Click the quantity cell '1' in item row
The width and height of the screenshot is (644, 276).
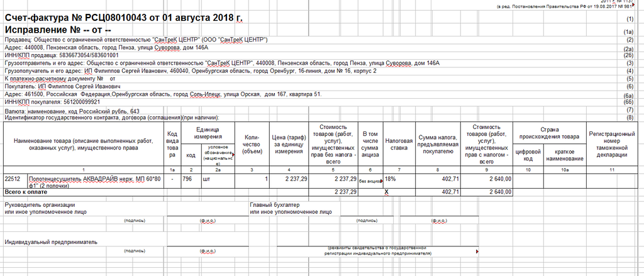coord(252,181)
